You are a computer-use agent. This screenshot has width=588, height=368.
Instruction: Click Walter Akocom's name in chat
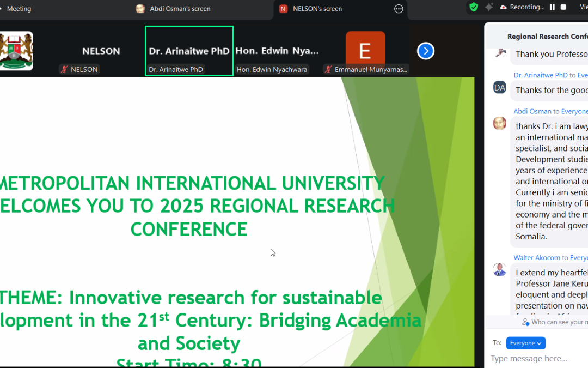click(536, 257)
